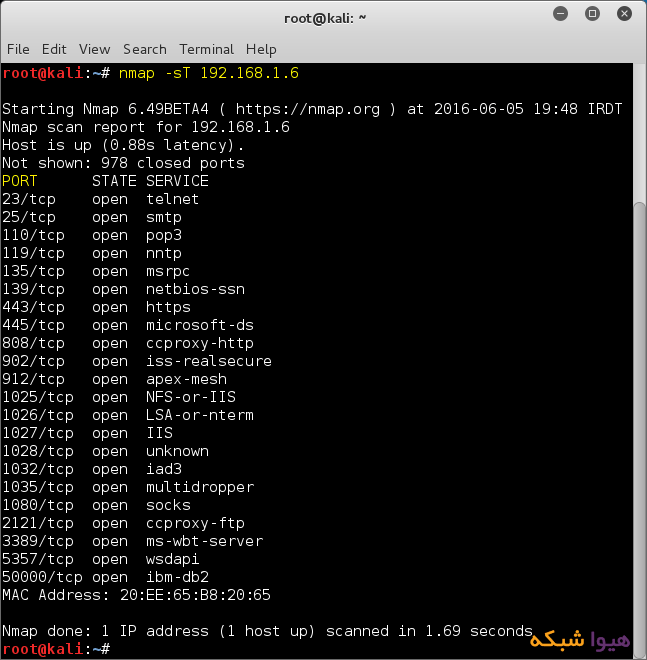Open the Help menu
The width and height of the screenshot is (647, 660).
[261, 49]
